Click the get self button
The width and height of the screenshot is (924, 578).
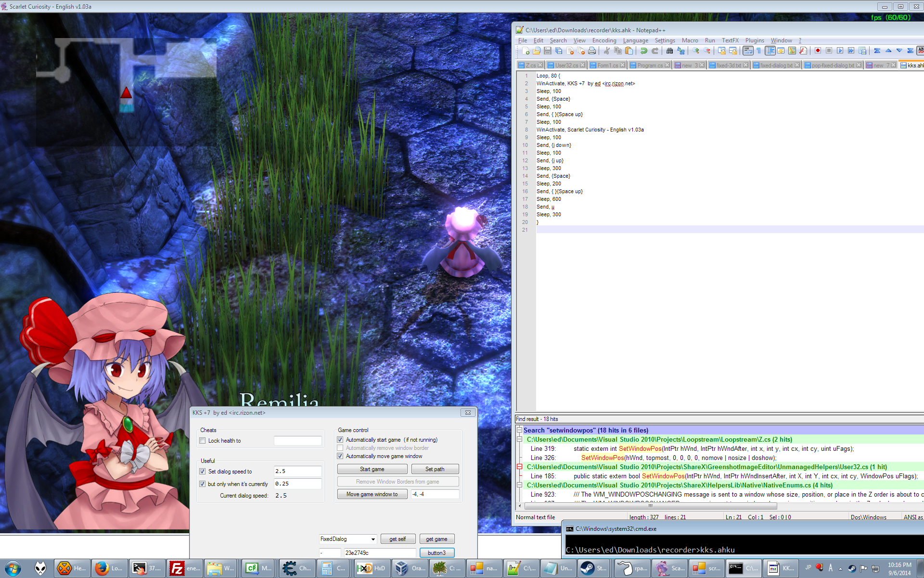(x=398, y=539)
